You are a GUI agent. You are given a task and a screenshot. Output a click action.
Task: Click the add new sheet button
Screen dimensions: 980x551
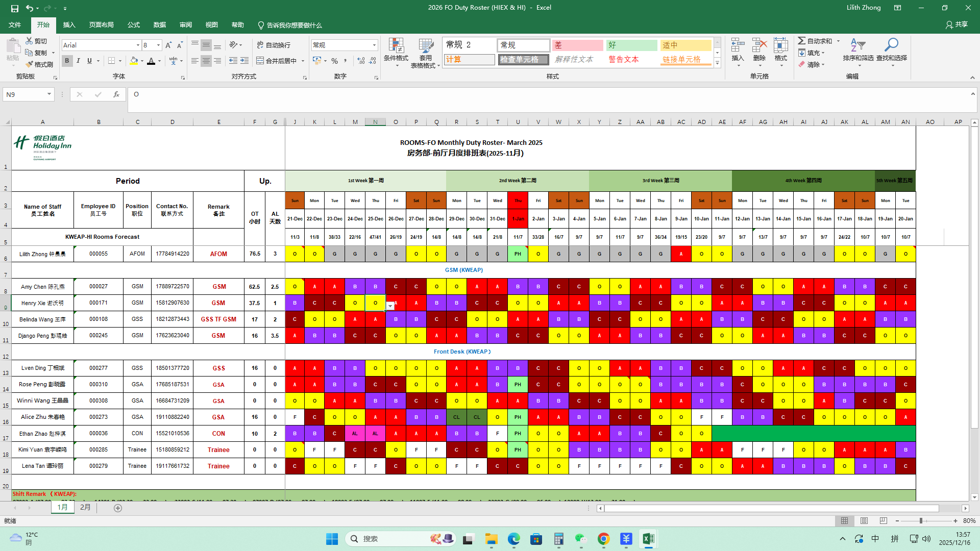(x=118, y=508)
